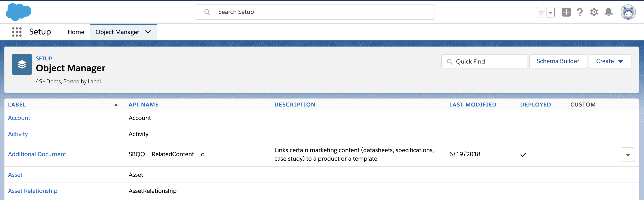Focus the Quick Find field
Viewport: 644px width, 200px height.
(484, 61)
